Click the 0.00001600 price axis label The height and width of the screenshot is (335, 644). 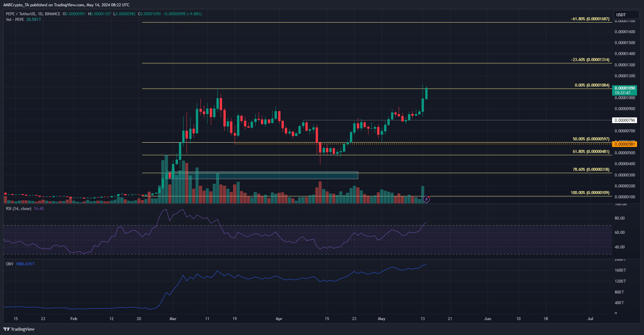tap(625, 32)
